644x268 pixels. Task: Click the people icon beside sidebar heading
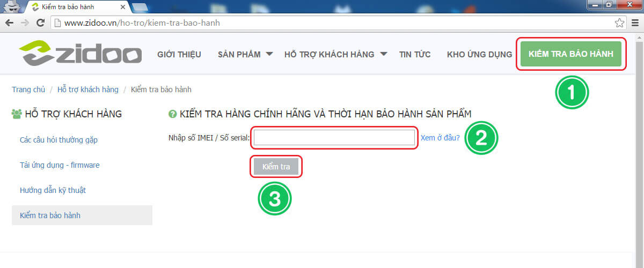(17, 114)
